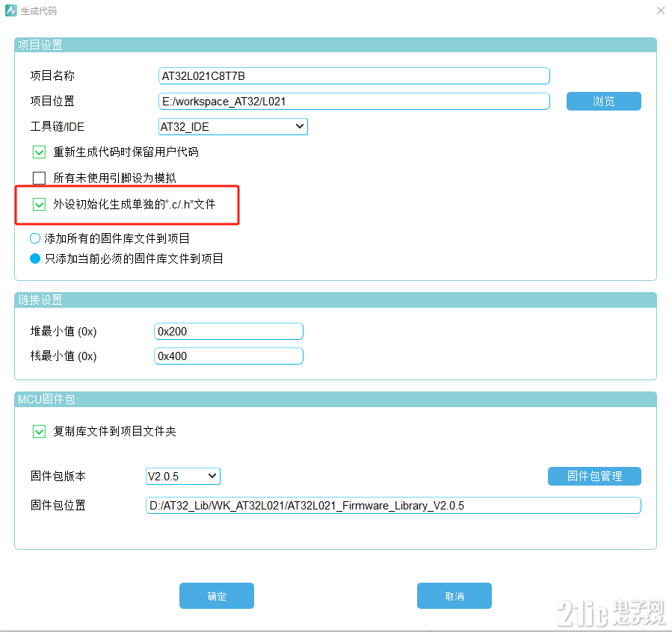Enable 所有未使用引脚设为模拟 checkbox
Screen dimensions: 672x632
tap(39, 178)
